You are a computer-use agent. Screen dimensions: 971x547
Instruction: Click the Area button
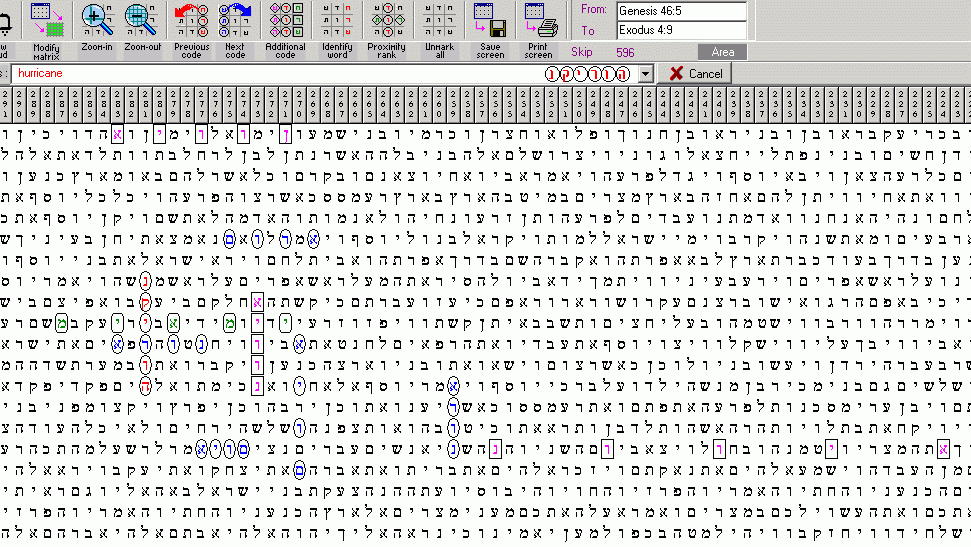pos(722,52)
